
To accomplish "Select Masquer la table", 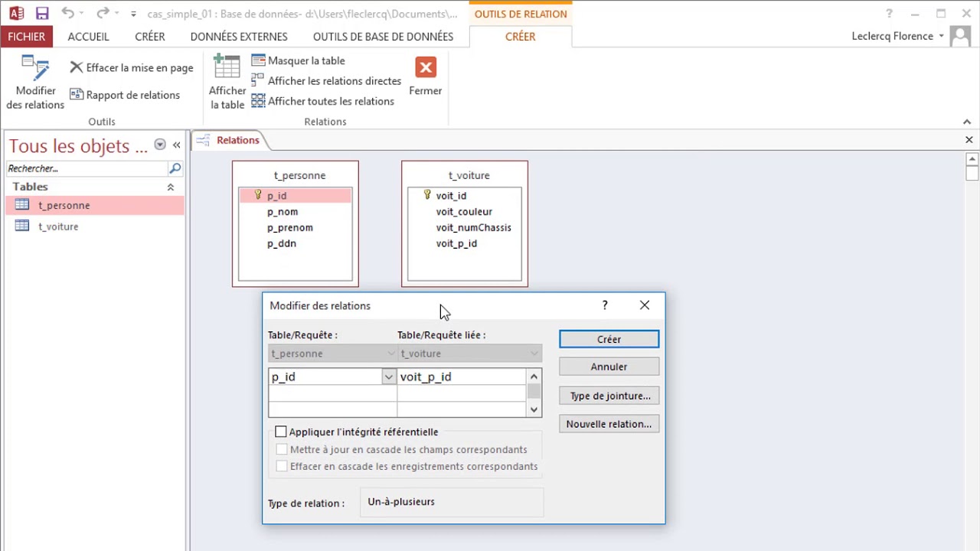I will [x=298, y=60].
